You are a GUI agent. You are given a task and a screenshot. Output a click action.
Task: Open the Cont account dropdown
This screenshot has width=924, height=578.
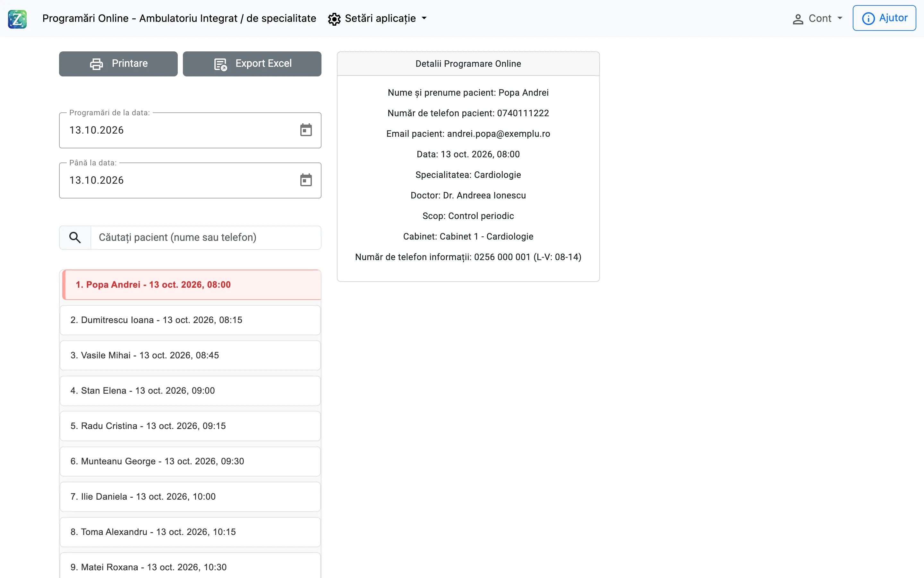click(817, 18)
